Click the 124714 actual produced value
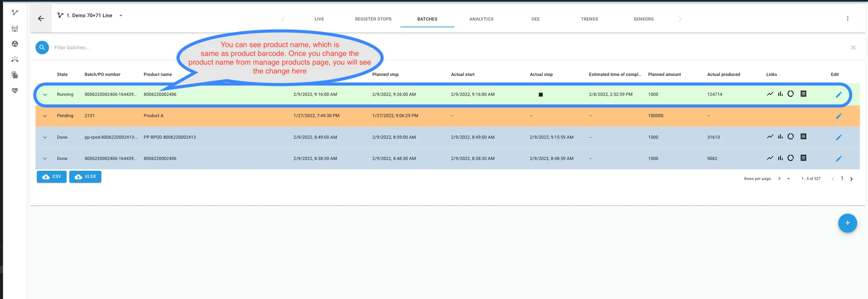868x299 pixels. pos(715,94)
